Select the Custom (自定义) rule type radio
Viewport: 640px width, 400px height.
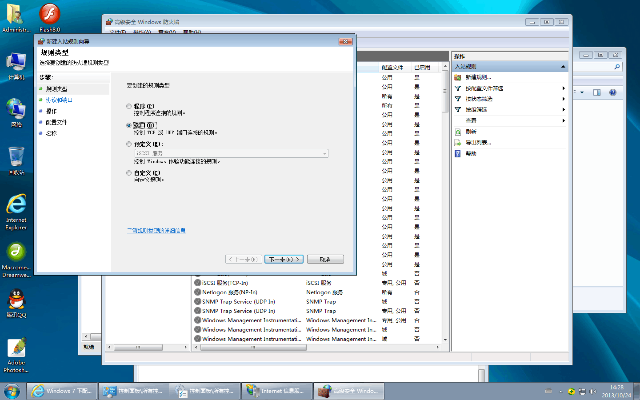pyautogui.click(x=129, y=172)
